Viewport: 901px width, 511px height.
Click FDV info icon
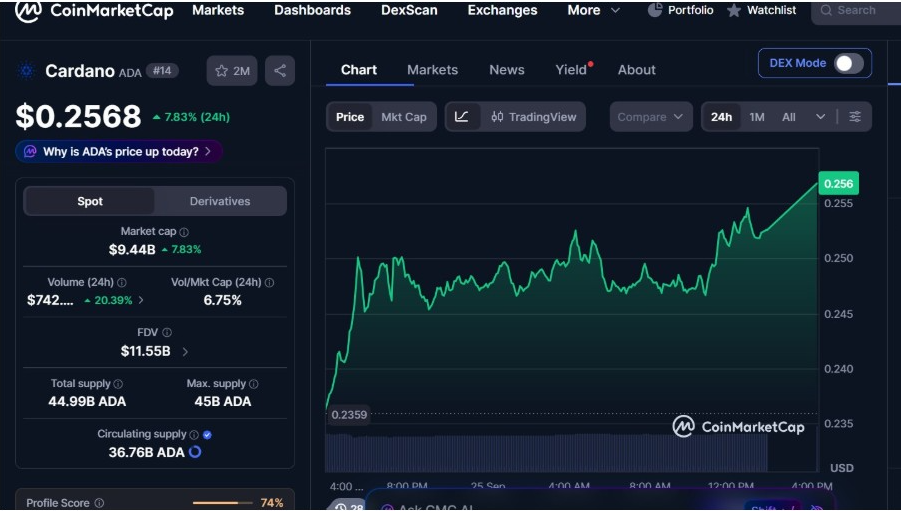point(167,333)
